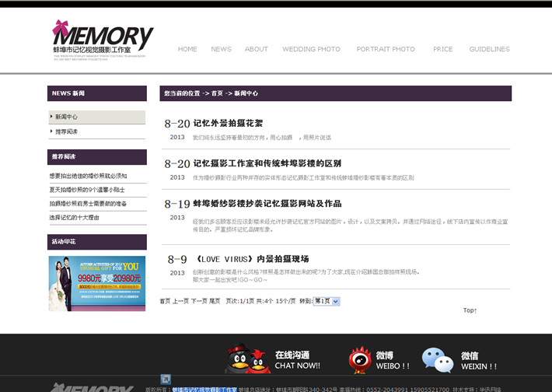
Task: Open the page number dropdown 第1页
Action: 326,301
